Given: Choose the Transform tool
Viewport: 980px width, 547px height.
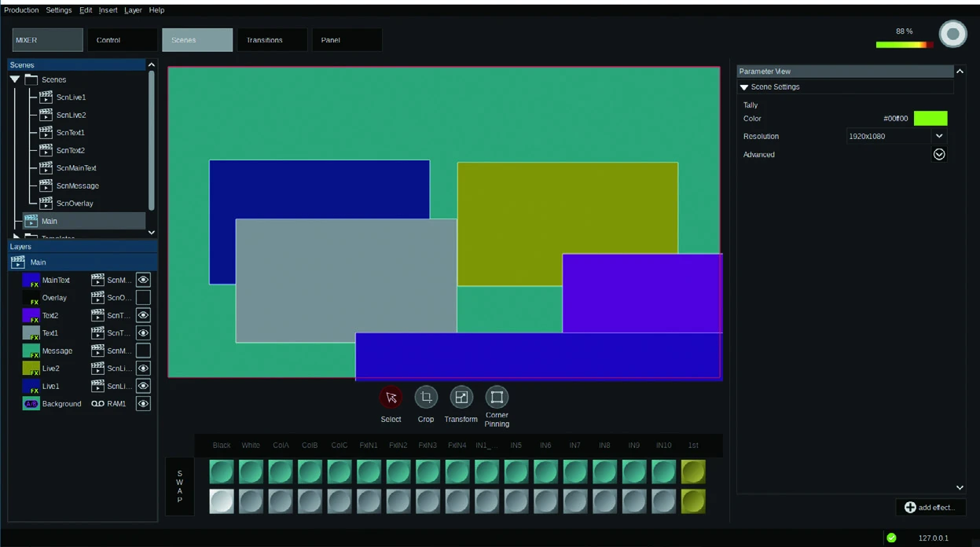Looking at the screenshot, I should pos(461,397).
